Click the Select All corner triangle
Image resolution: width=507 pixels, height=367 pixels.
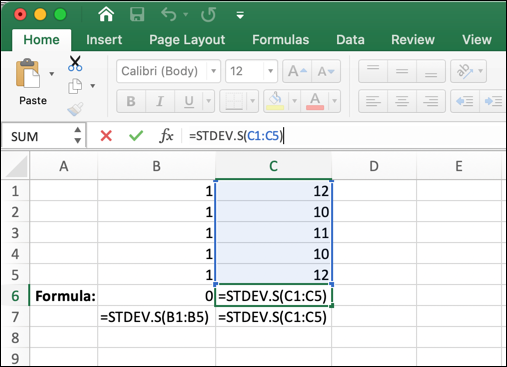(15, 166)
